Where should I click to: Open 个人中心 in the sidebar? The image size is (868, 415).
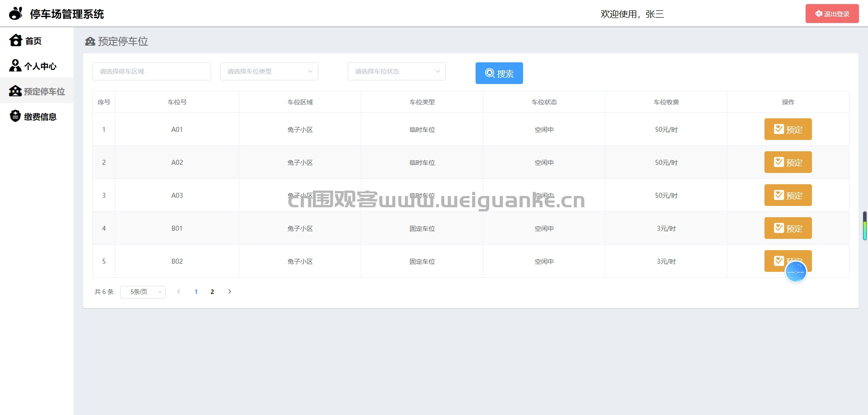pos(37,66)
